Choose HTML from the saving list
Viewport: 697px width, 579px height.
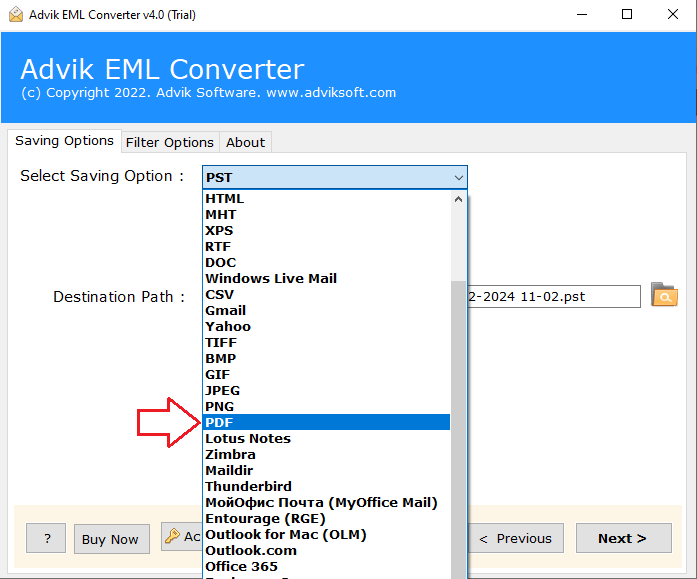pyautogui.click(x=326, y=199)
